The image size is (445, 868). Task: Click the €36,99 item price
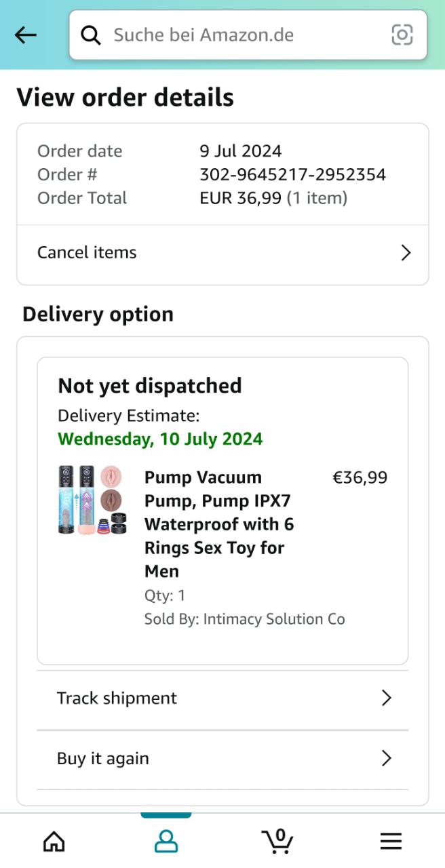point(360,477)
